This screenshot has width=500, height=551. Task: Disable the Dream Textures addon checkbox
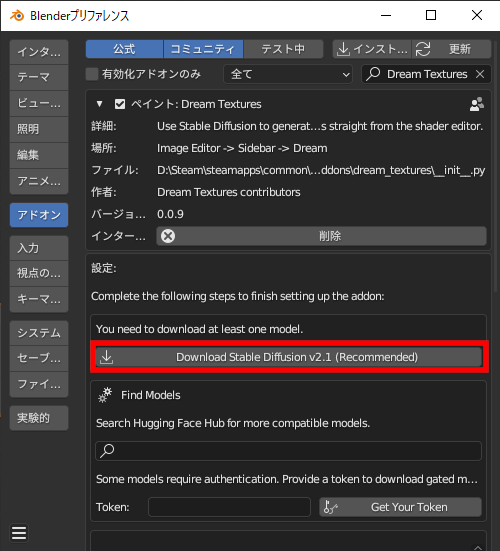120,104
